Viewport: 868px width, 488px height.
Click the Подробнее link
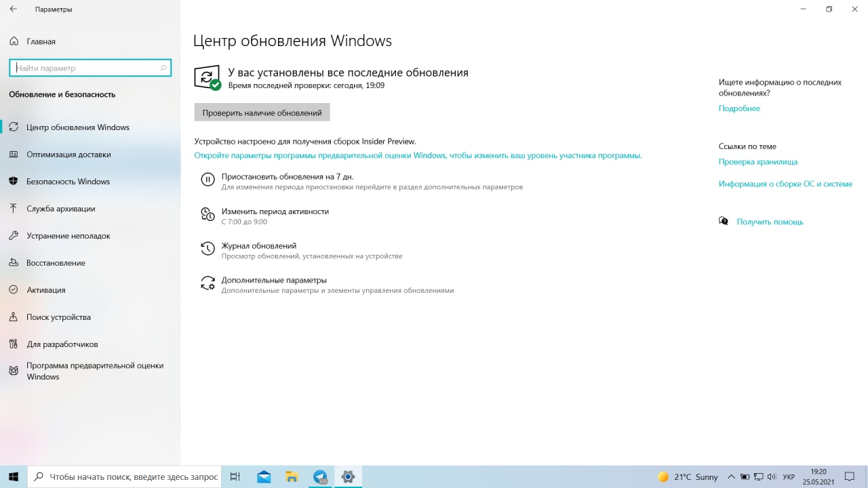(739, 108)
